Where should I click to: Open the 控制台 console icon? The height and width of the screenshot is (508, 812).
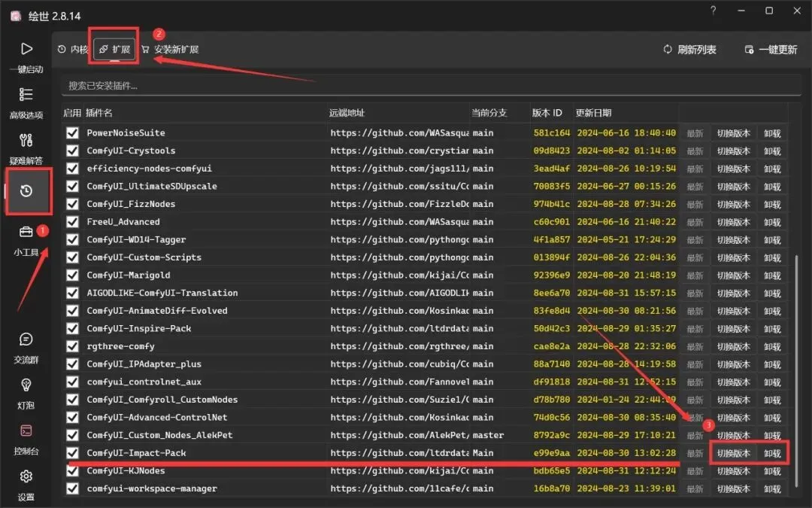(26, 430)
